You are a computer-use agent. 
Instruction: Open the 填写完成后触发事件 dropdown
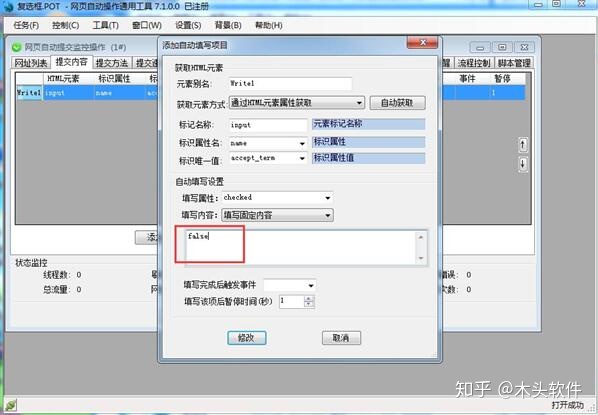290,285
